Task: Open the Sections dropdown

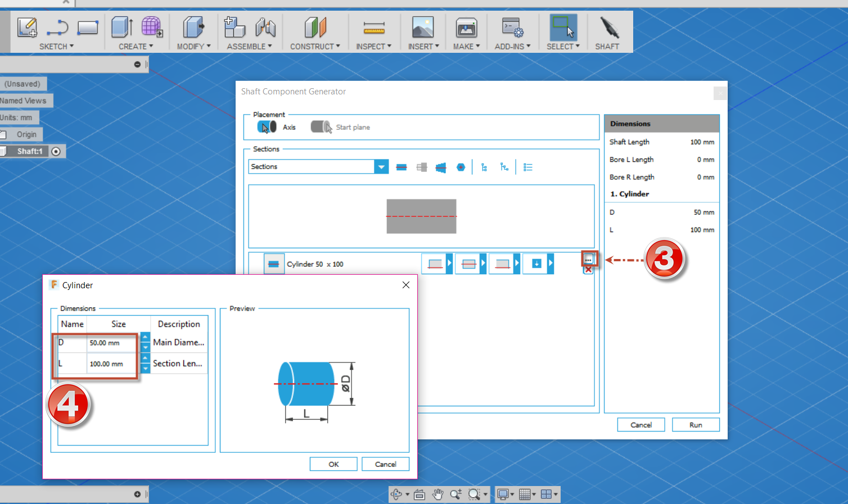Action: click(381, 166)
